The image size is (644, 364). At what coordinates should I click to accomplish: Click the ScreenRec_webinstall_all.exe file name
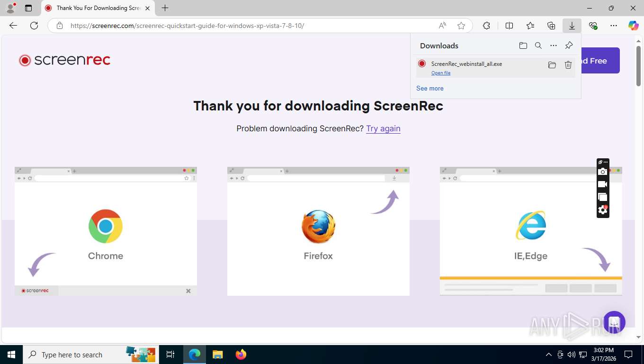[x=466, y=64]
